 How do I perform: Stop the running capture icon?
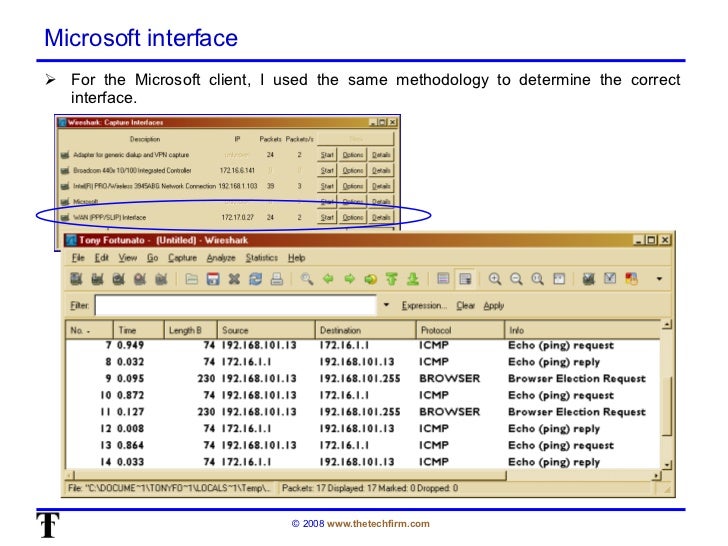(140, 279)
